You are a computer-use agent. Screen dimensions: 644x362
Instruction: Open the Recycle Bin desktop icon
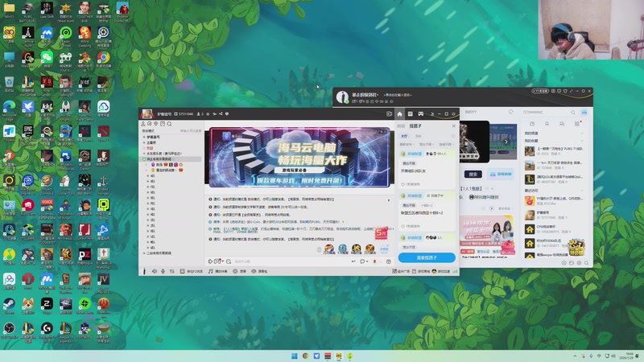click(9, 84)
